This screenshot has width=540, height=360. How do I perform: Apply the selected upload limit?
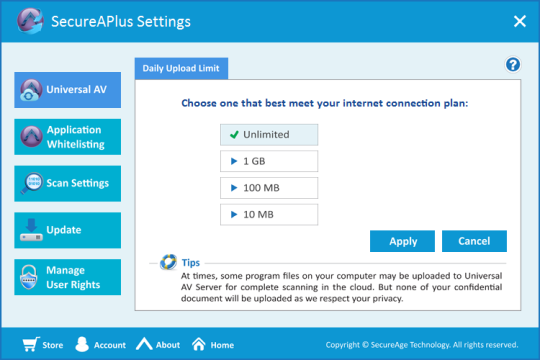[x=402, y=241]
